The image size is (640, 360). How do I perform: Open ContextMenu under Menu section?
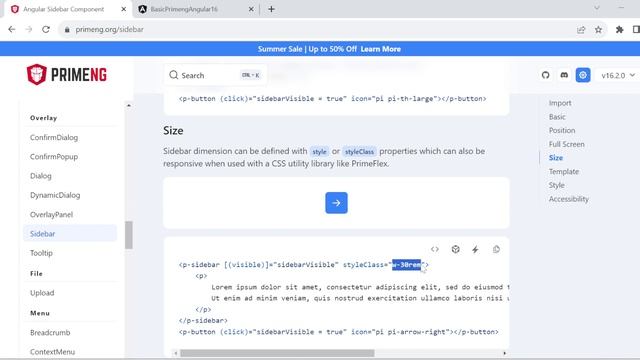pyautogui.click(x=53, y=352)
